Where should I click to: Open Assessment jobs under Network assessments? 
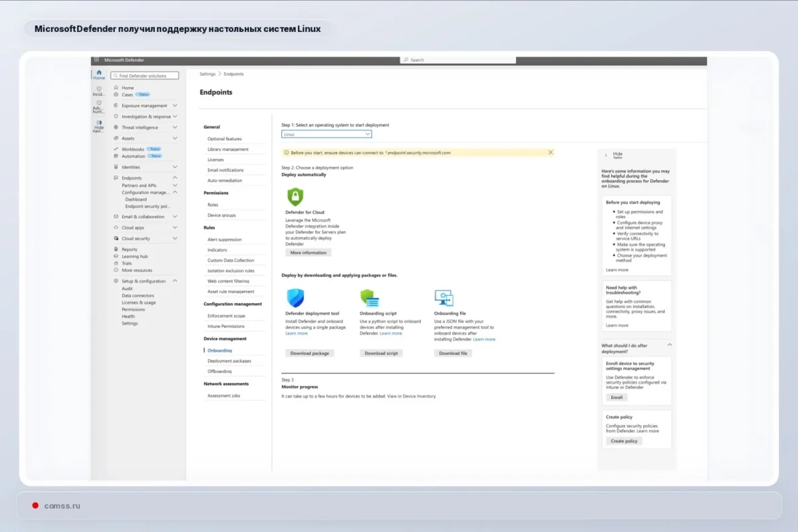223,396
